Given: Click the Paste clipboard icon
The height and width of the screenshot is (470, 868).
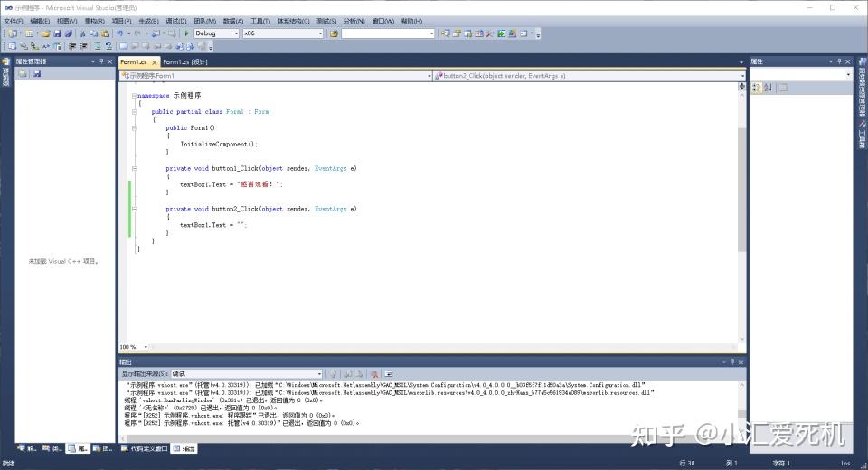Looking at the screenshot, I should pos(105,33).
